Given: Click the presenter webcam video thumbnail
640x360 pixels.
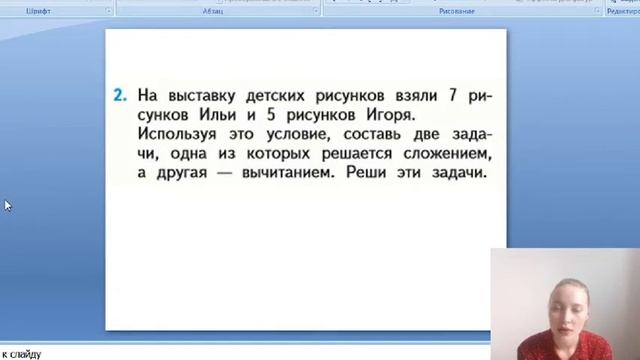Looking at the screenshot, I should coord(565,304).
